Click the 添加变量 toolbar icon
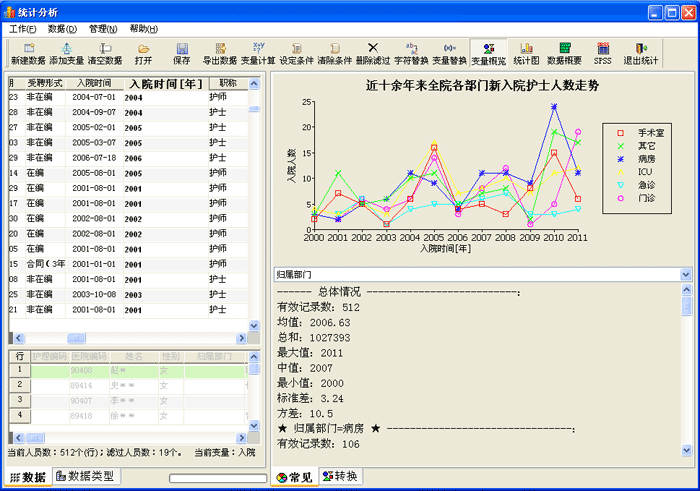This screenshot has width=700, height=491. click(67, 54)
